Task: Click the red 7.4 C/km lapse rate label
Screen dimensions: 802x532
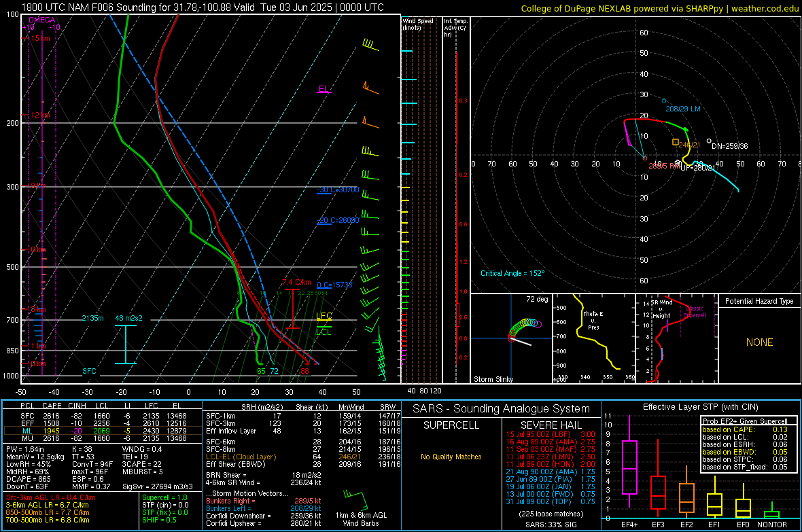Action: click(296, 283)
